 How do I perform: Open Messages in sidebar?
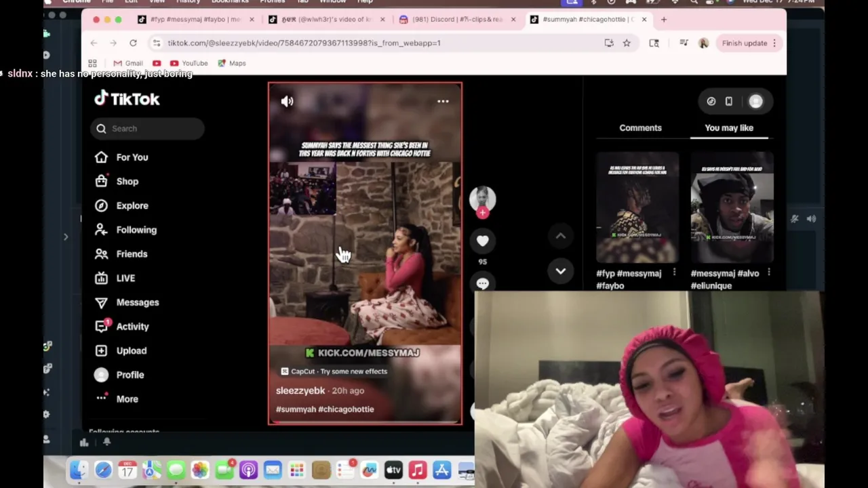click(127, 302)
